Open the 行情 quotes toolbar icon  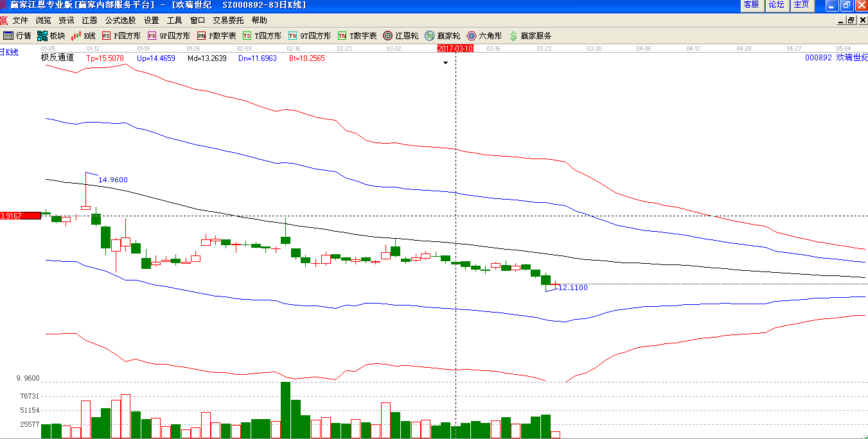coord(17,36)
